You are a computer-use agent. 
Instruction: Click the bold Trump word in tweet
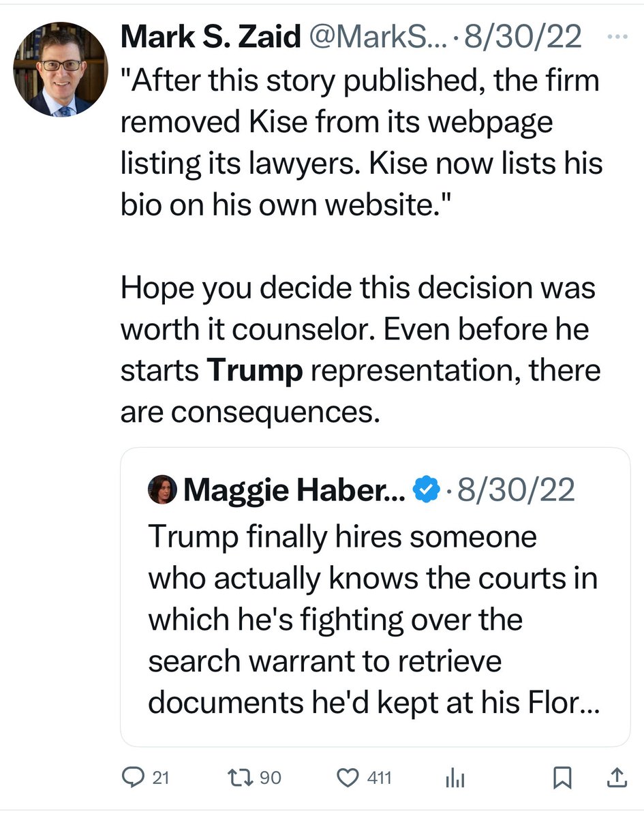(x=254, y=372)
